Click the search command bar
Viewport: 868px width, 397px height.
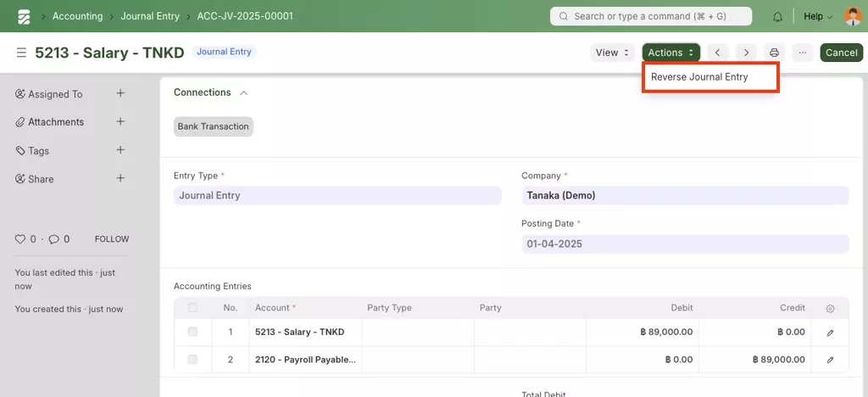[651, 16]
